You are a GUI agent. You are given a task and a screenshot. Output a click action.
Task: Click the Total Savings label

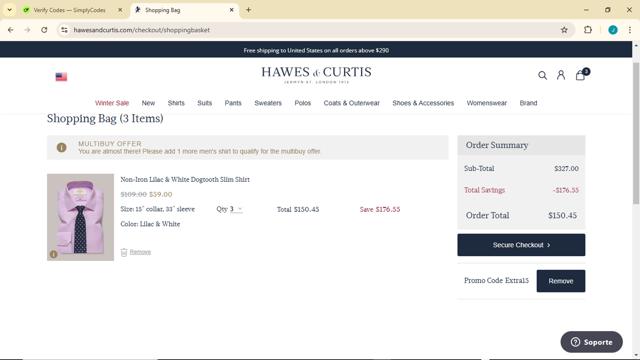(484, 190)
